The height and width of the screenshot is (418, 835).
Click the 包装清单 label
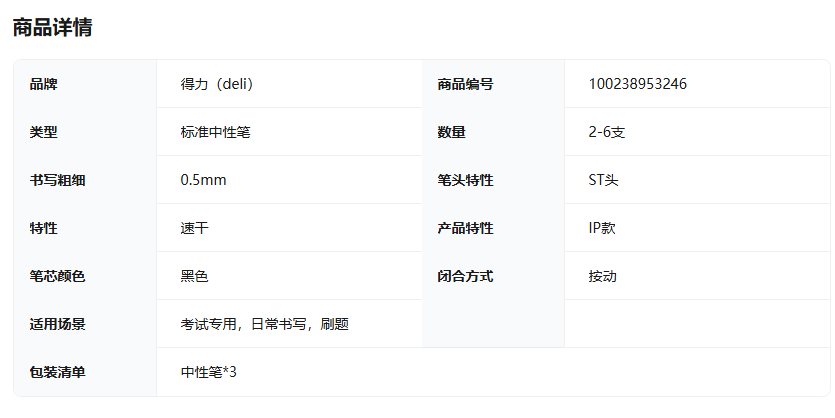pos(58,372)
